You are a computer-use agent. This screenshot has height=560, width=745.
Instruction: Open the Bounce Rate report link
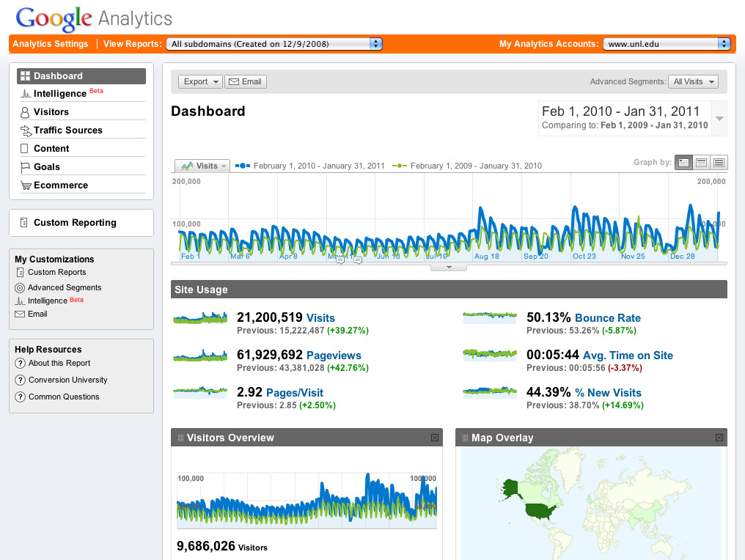[x=607, y=318]
